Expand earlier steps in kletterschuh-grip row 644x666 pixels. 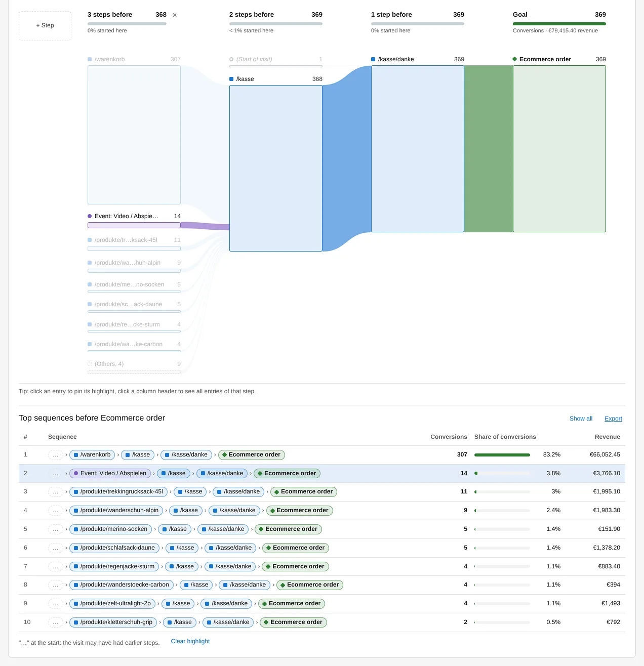coord(56,622)
